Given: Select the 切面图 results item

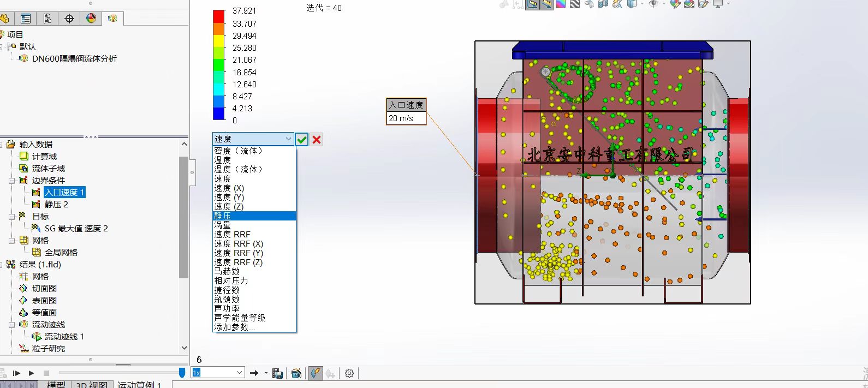Looking at the screenshot, I should click(44, 289).
